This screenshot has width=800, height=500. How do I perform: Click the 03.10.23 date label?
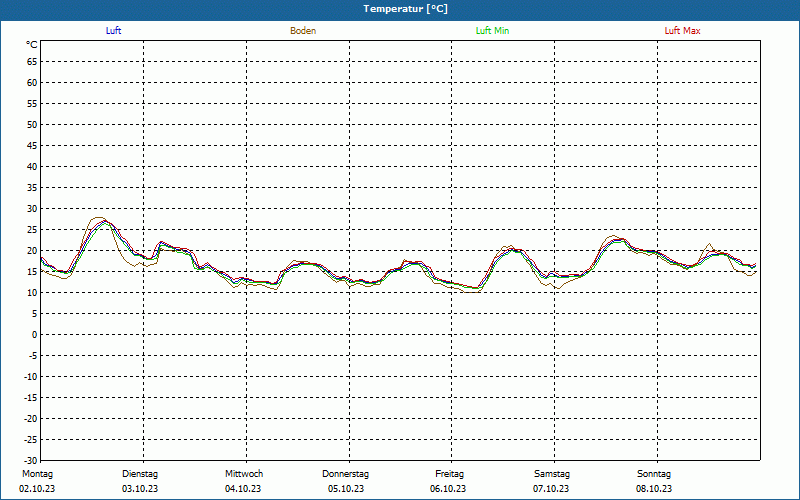pos(140,489)
